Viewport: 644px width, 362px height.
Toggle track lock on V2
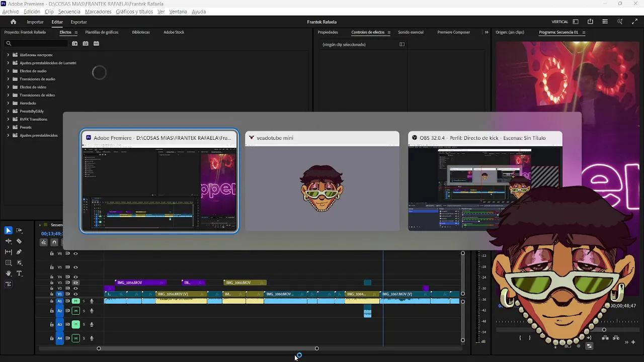pos(52,288)
